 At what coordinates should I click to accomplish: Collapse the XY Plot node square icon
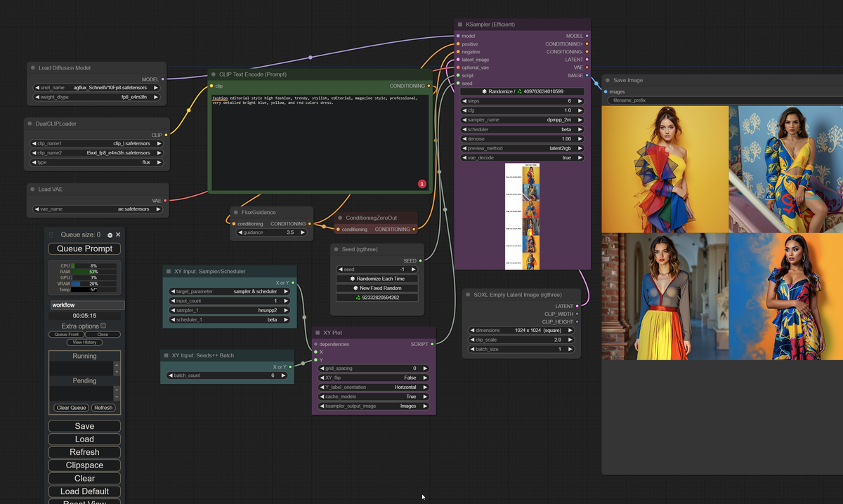[x=318, y=333]
